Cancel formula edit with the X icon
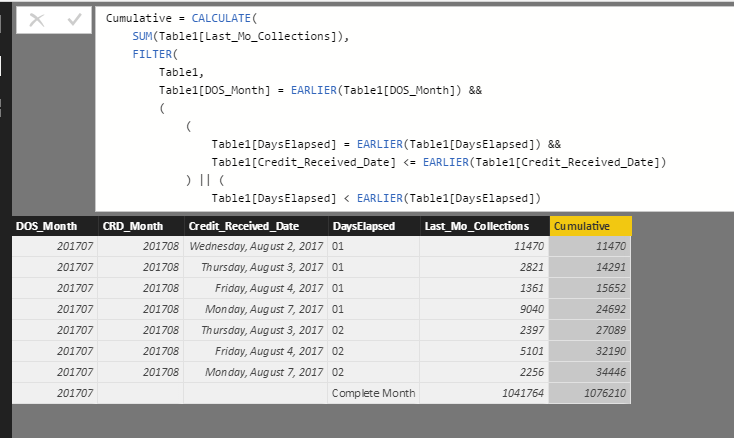Image resolution: width=734 pixels, height=438 pixels. click(37, 20)
